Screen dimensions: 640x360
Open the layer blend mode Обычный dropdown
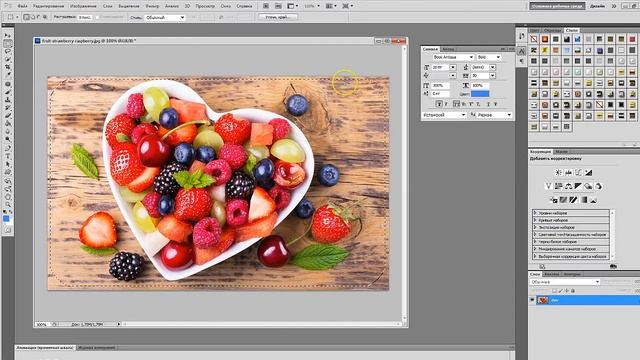(565, 282)
